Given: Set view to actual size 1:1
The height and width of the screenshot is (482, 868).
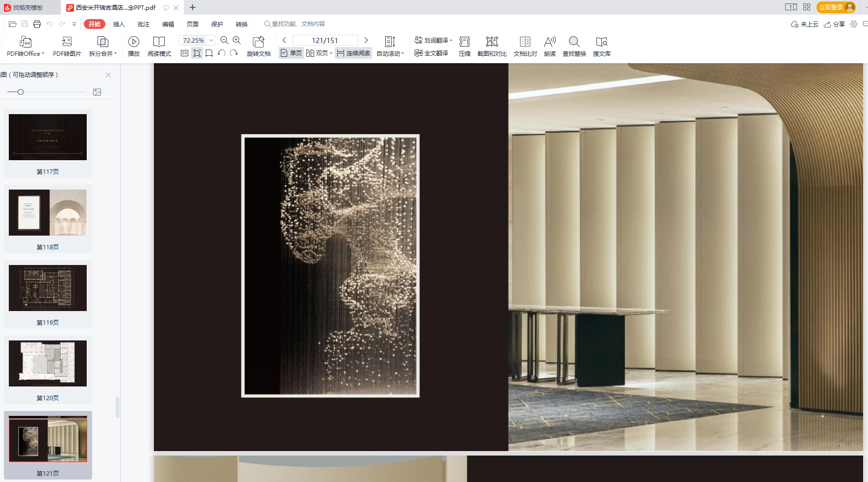Looking at the screenshot, I should tap(185, 53).
